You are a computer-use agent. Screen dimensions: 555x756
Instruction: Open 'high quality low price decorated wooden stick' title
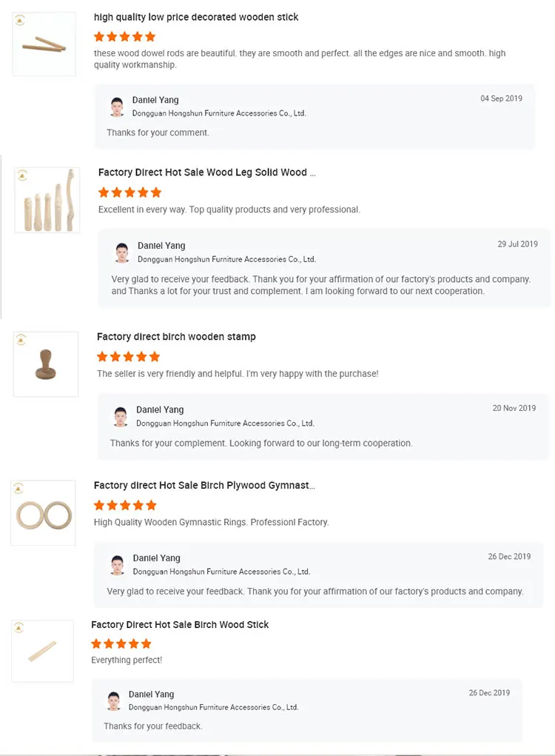tap(196, 17)
